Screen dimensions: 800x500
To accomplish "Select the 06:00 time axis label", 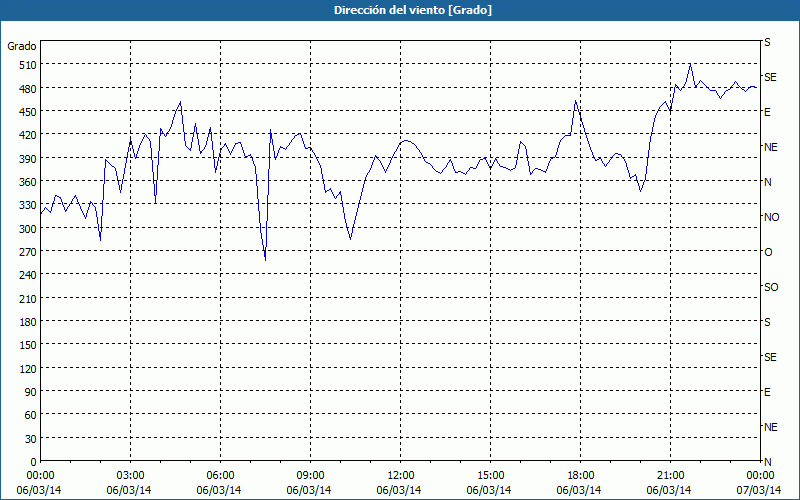I will tap(220, 476).
